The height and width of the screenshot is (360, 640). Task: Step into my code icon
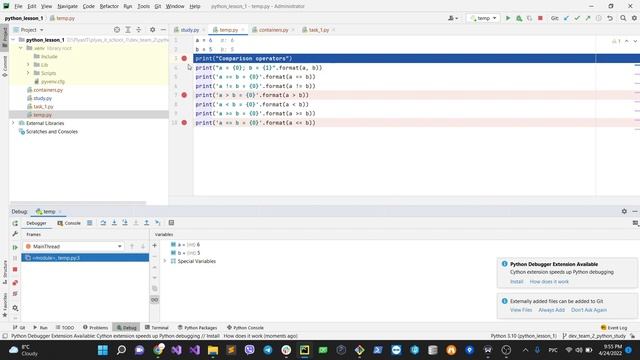[125, 223]
